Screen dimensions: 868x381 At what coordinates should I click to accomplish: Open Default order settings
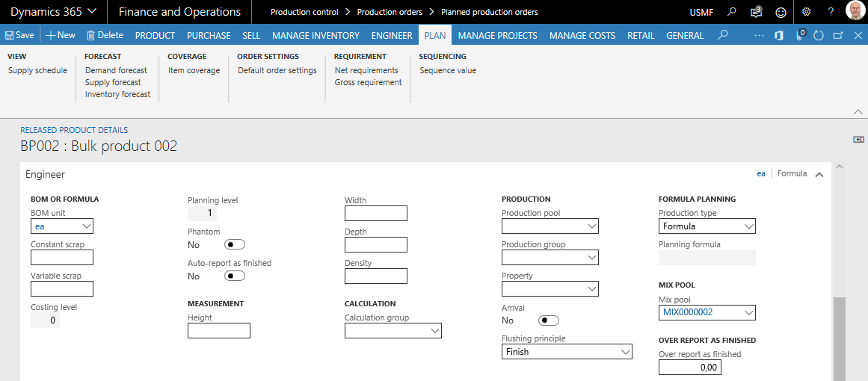pyautogui.click(x=277, y=70)
